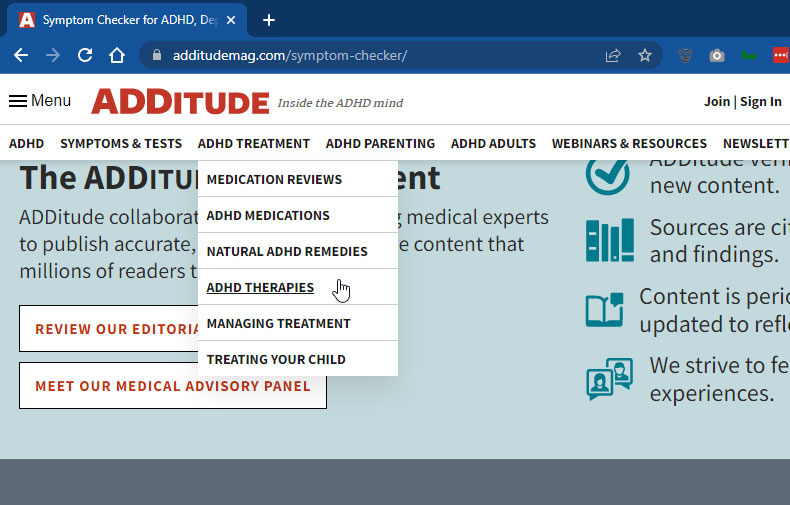Click the share page icon in address bar
The height and width of the screenshot is (505, 790).
[613, 56]
